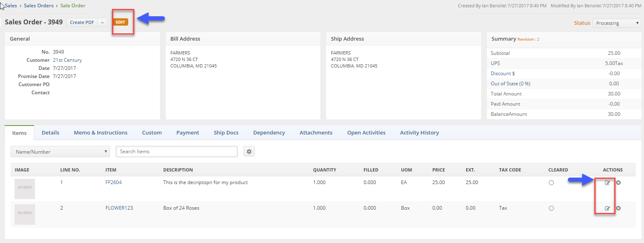Open the 21st Century customer link

[67, 60]
